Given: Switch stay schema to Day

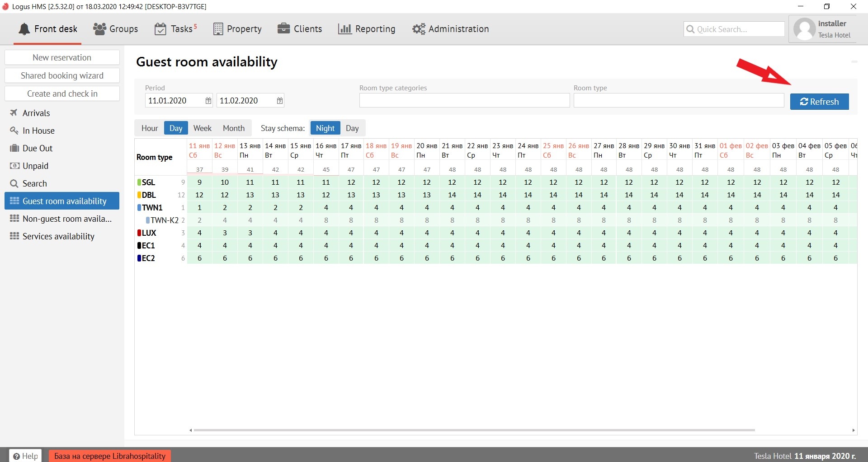Looking at the screenshot, I should [352, 128].
